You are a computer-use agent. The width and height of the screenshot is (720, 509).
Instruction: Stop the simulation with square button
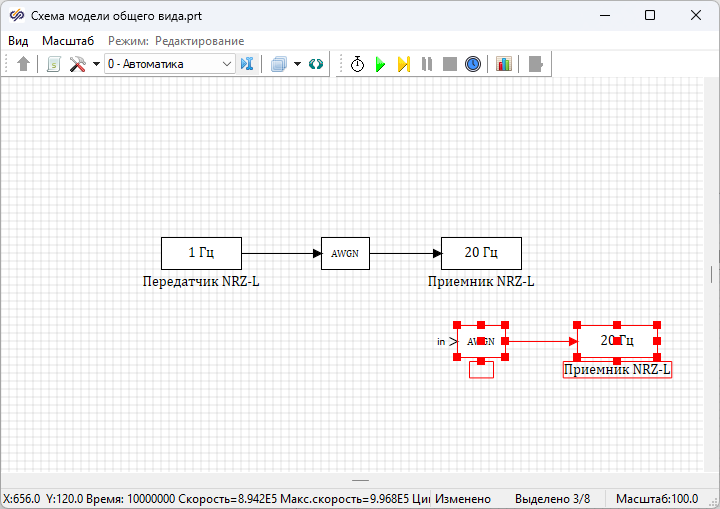[450, 64]
